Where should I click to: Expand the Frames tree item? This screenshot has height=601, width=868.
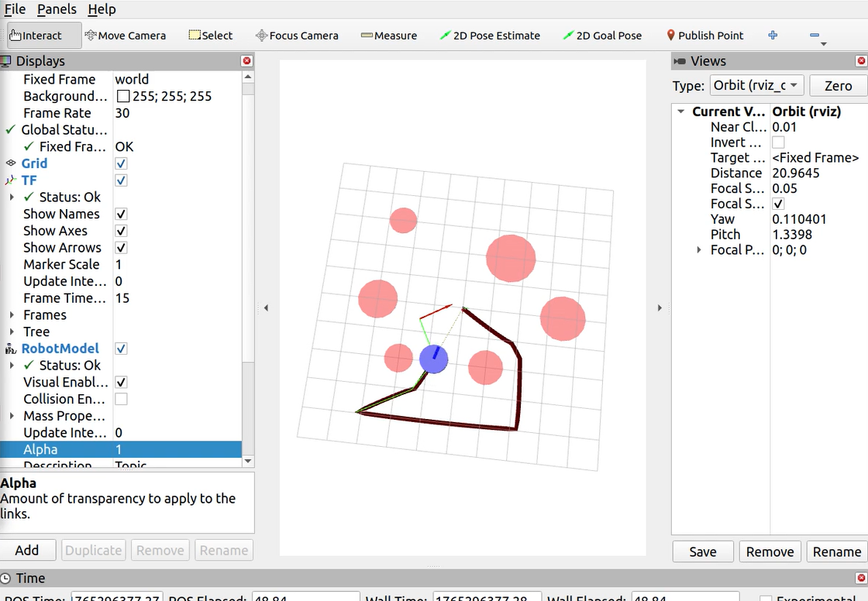12,315
